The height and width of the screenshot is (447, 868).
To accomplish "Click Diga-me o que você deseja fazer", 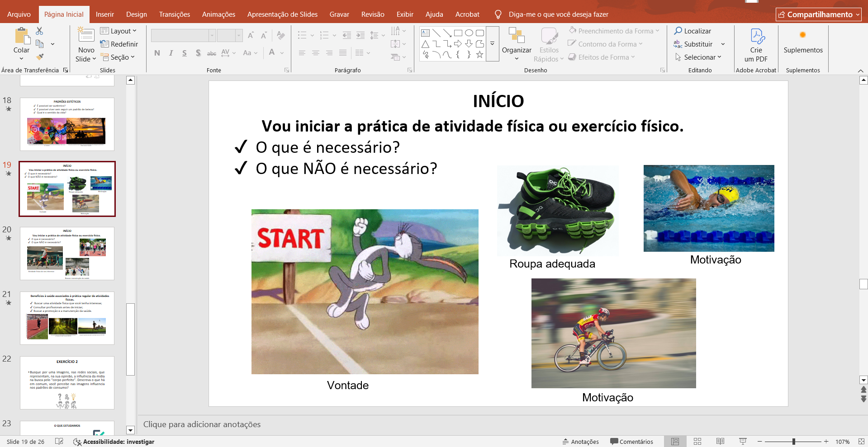I will coord(558,14).
